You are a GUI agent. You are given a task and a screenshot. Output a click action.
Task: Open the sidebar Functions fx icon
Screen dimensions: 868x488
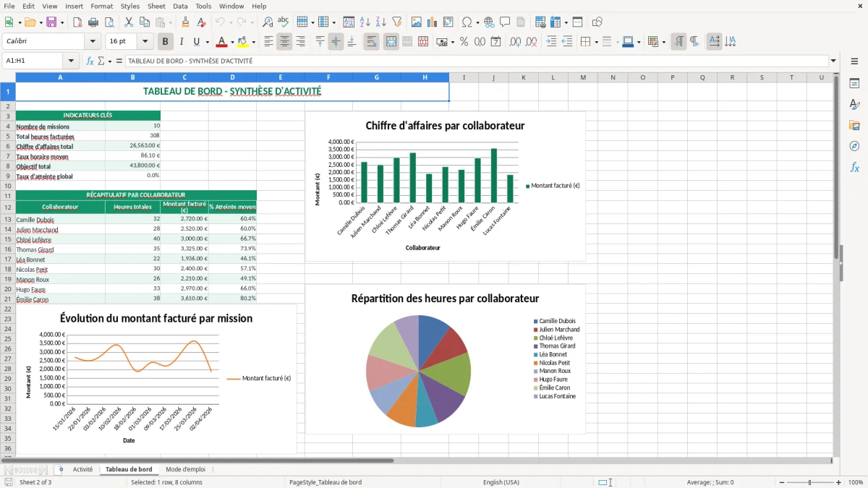854,167
